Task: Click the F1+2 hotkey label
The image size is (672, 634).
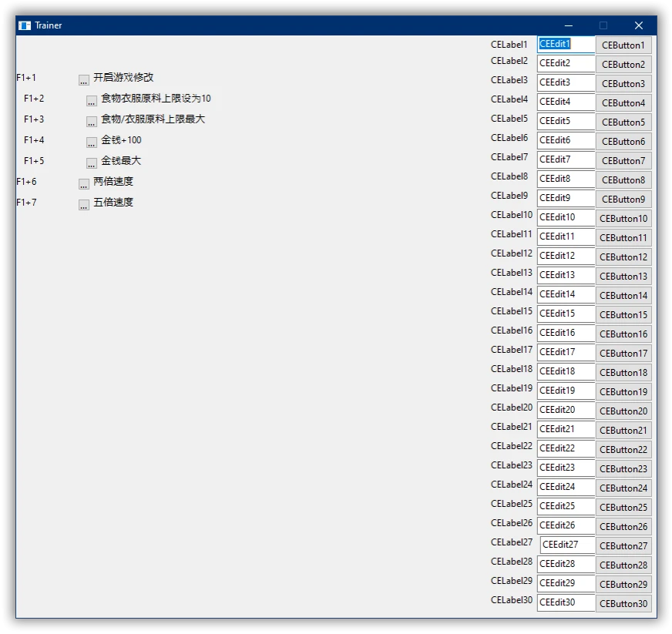Action: pyautogui.click(x=34, y=99)
